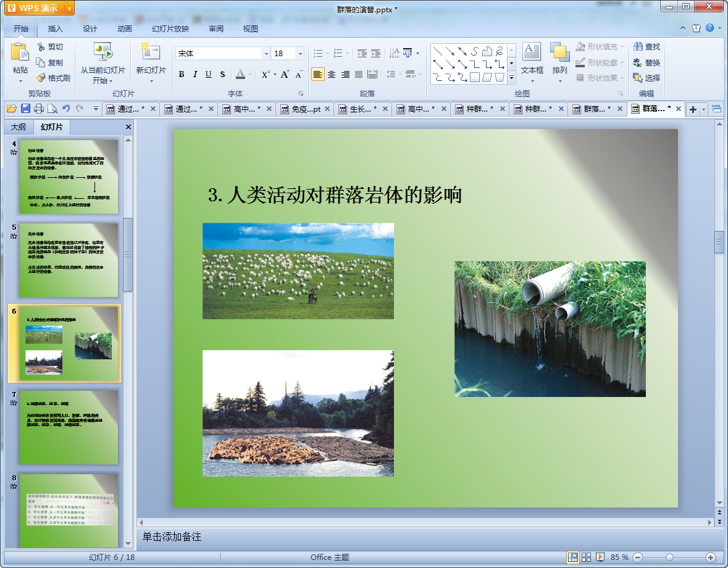Image resolution: width=728 pixels, height=568 pixels.
Task: Click the Cut (剪切) scissors icon
Action: click(x=41, y=47)
